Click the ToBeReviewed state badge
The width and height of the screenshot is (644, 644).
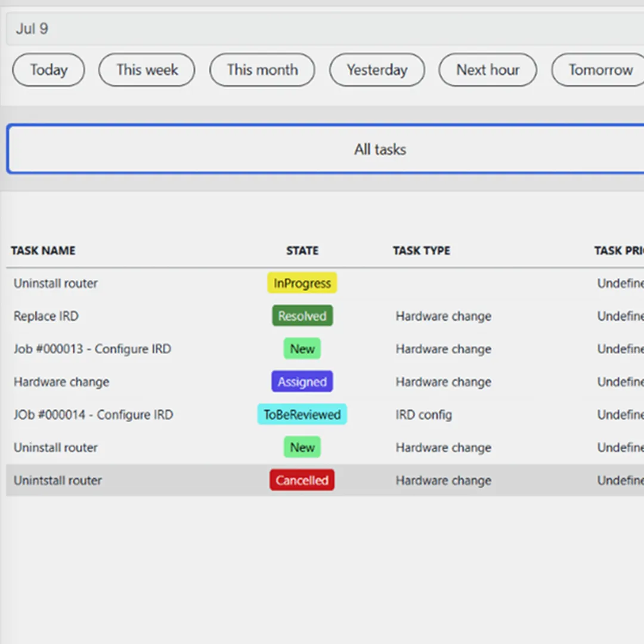coord(302,414)
